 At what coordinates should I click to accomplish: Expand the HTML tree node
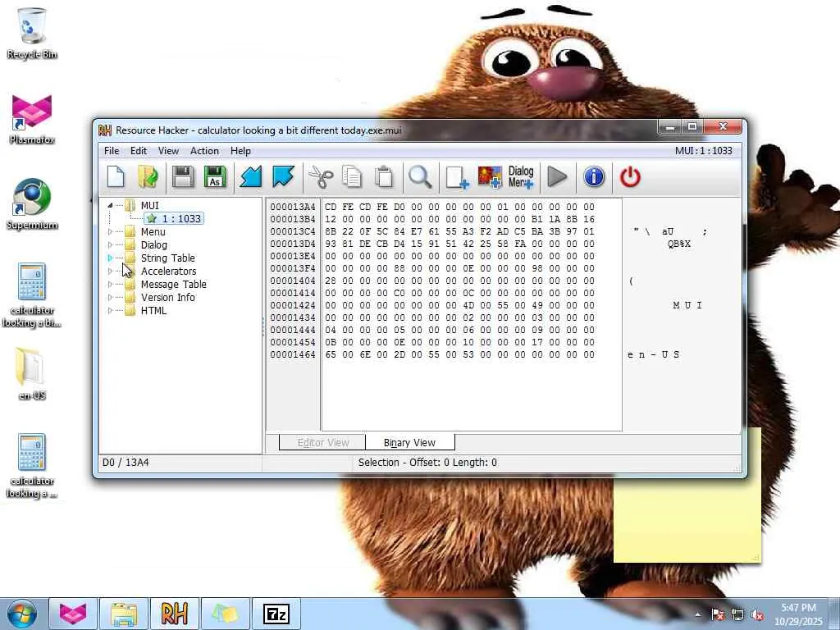110,310
